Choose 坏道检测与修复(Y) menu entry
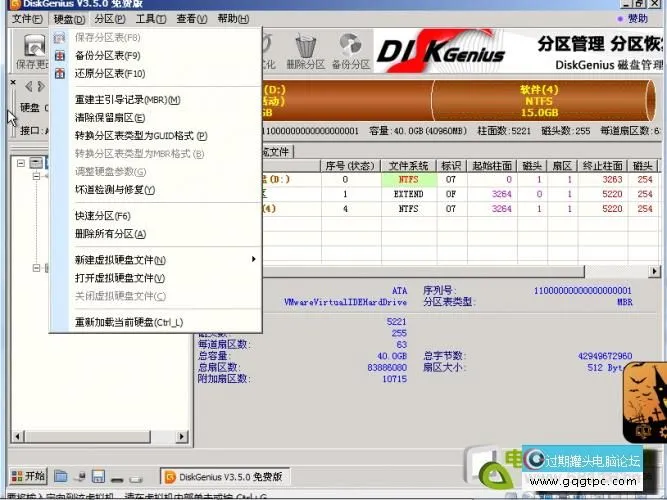Image resolution: width=667 pixels, height=500 pixels. pos(155,189)
